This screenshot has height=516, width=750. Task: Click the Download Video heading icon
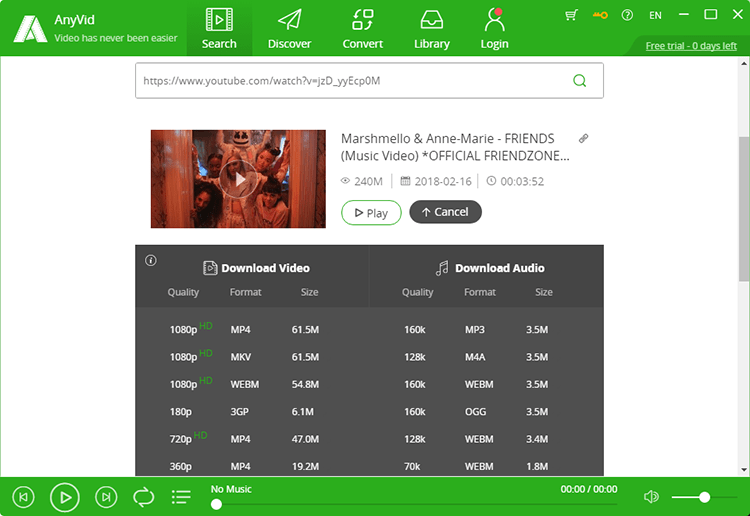[x=210, y=268]
